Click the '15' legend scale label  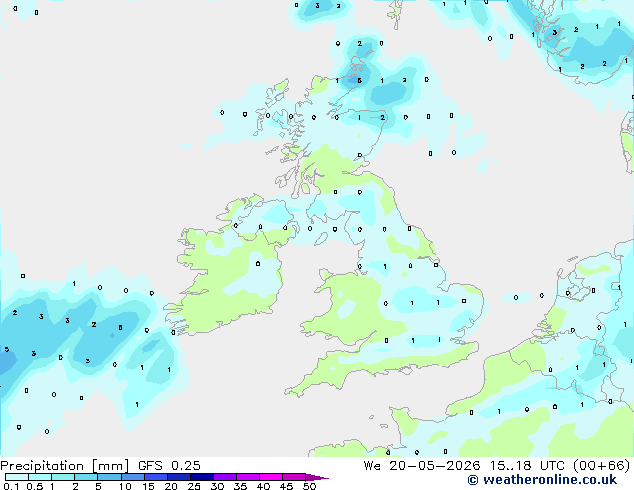coord(148,486)
